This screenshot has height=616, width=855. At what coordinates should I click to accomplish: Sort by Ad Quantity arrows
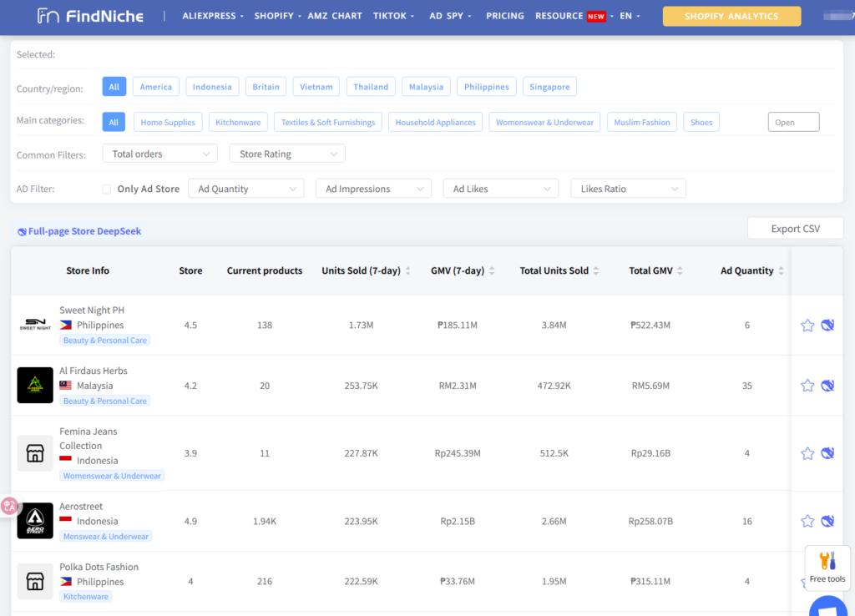(781, 271)
